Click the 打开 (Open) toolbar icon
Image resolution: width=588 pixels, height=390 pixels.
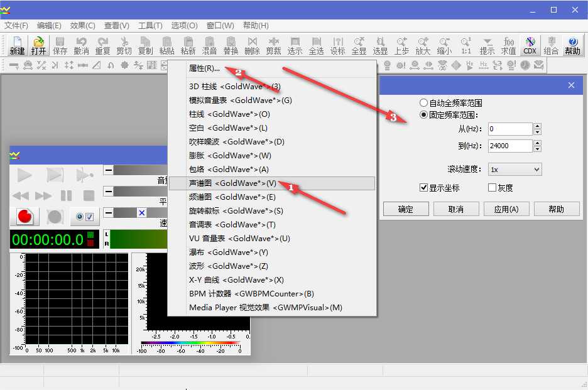click(38, 45)
